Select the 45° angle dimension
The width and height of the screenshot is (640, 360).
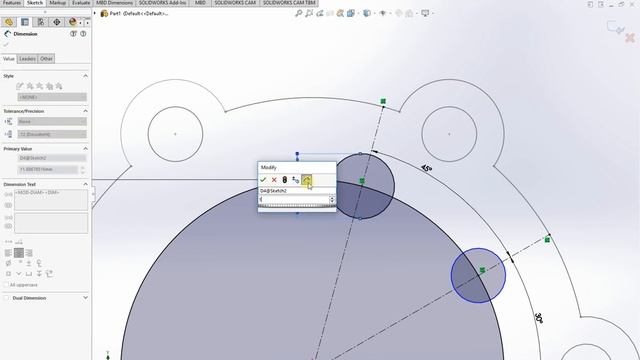pos(427,168)
